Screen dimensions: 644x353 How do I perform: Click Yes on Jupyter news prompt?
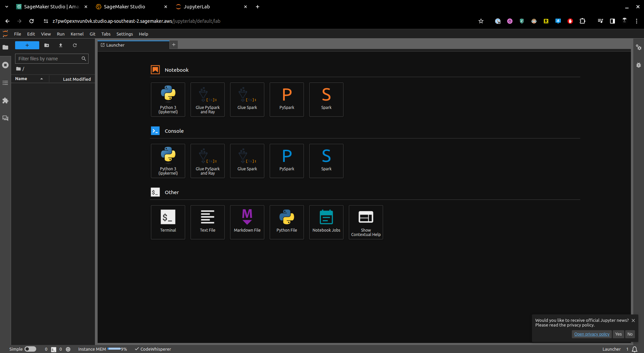(x=618, y=334)
